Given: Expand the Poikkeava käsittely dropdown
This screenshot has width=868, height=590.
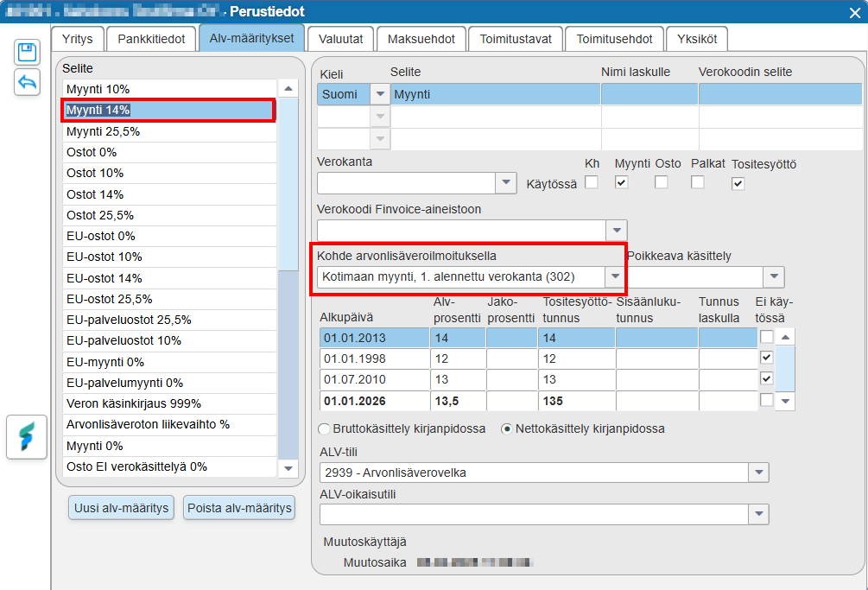Looking at the screenshot, I should [774, 276].
